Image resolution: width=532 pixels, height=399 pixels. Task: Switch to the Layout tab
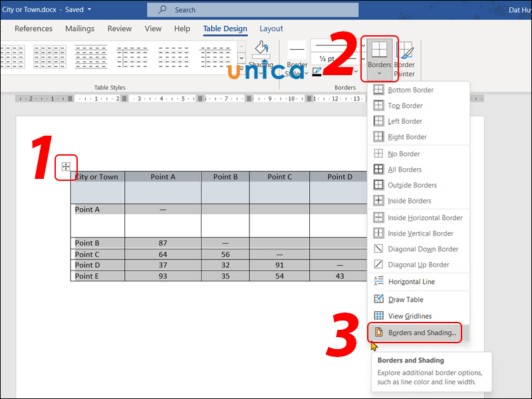point(271,29)
